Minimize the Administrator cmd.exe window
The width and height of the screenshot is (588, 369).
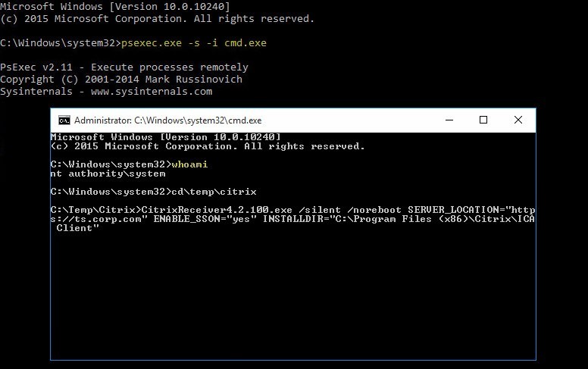[x=449, y=120]
